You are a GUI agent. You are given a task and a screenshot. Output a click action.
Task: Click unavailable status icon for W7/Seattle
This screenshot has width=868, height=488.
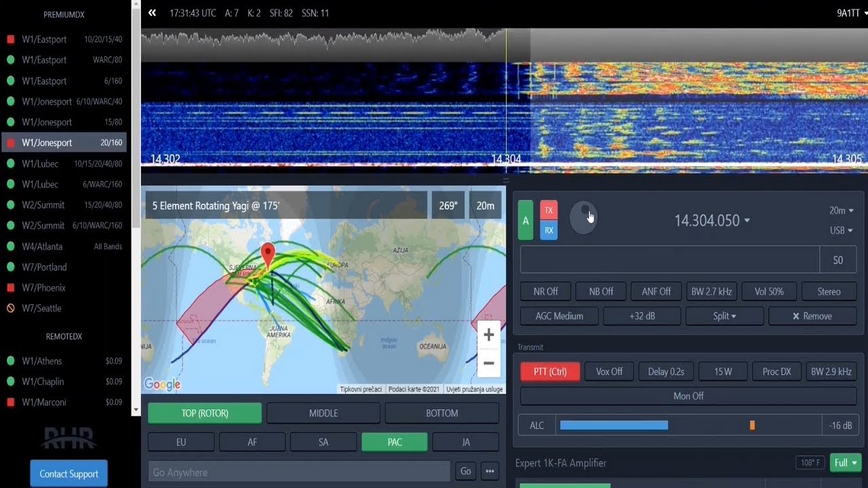point(10,308)
